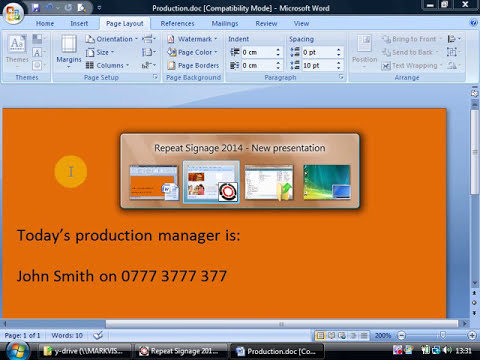Screen dimensions: 480x360
Task: Open the Group objects menu
Action: (x=453, y=52)
